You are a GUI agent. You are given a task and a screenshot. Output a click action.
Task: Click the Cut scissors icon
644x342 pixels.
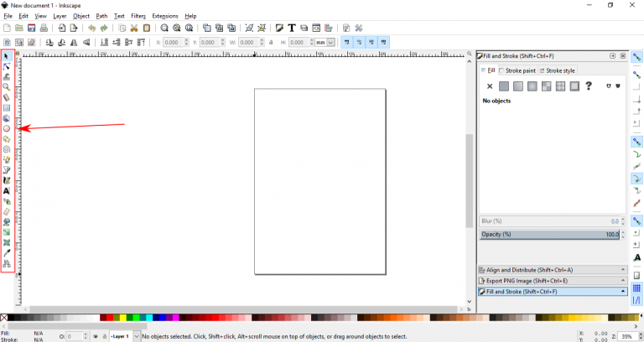[134, 28]
